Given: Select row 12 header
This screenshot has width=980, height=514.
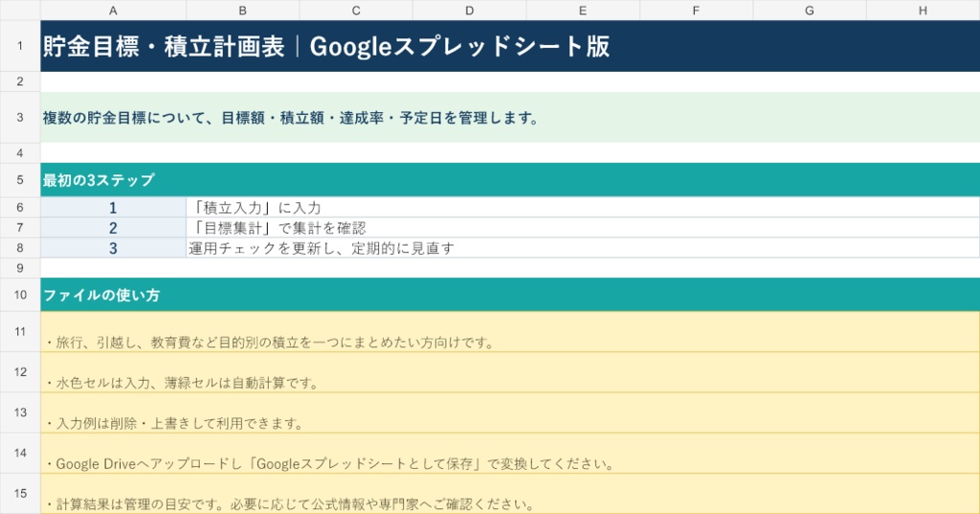Looking at the screenshot, I should click(20, 372).
